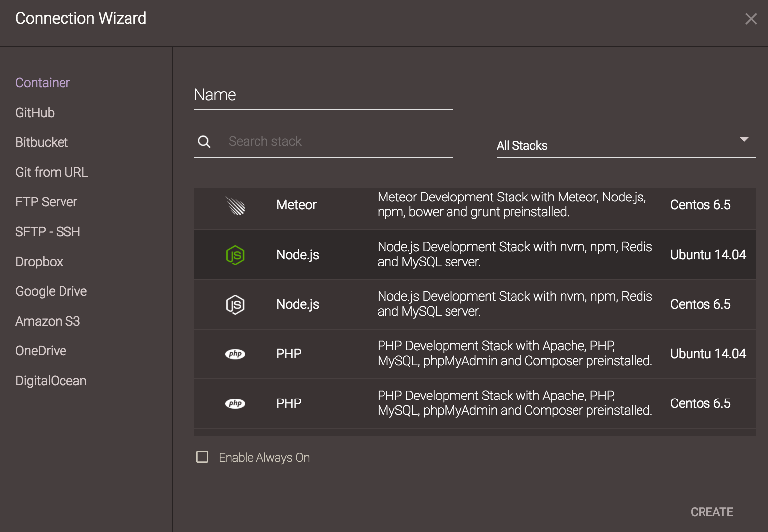Click into the Search stack field
The height and width of the screenshot is (532, 768).
pos(337,142)
